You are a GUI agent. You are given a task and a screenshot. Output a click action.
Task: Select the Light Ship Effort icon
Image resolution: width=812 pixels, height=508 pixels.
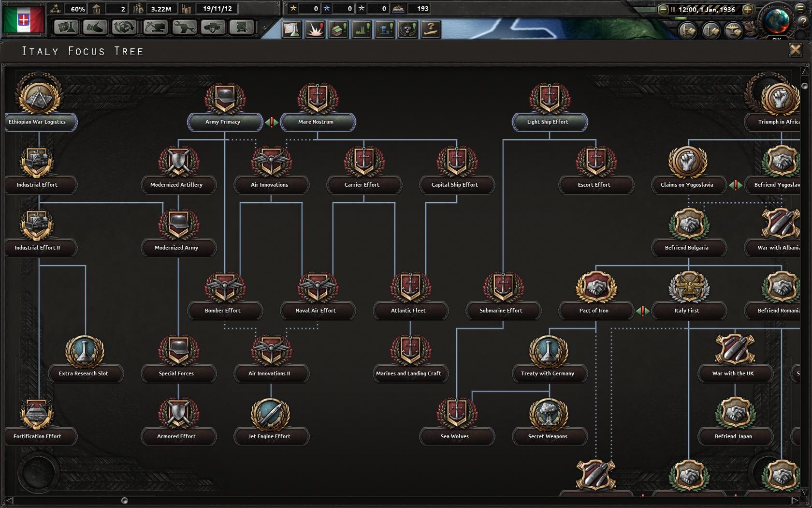point(550,98)
